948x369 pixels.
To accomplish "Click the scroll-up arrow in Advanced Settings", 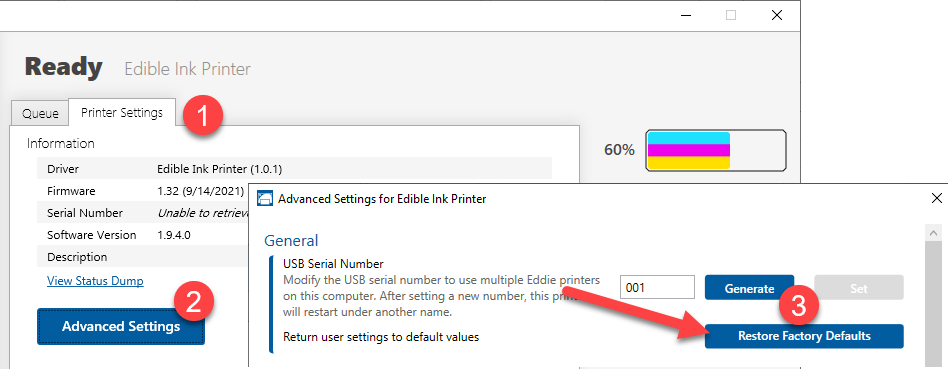I will pos(933,232).
